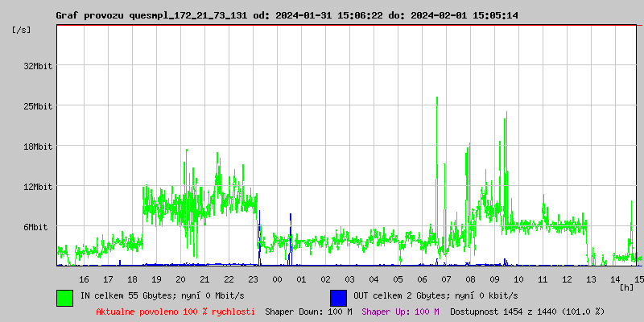Click the red 'Aktualne povoleno 100 % rychlosti' text
Image resolution: width=644 pixels, height=322 pixels.
point(175,311)
